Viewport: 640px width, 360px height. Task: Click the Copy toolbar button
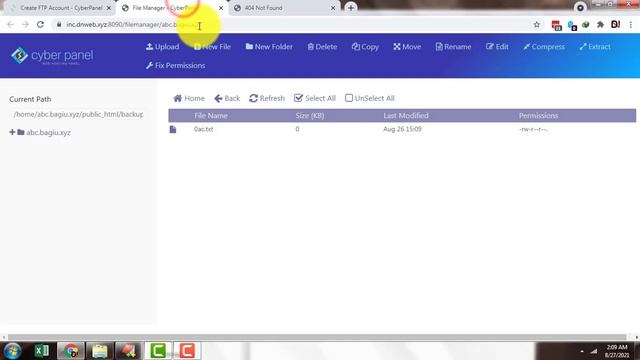point(365,47)
